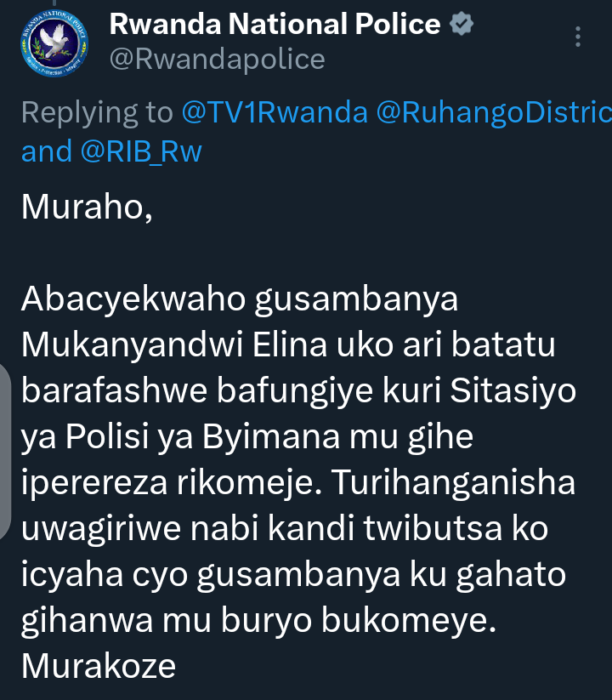Open the @RIB_Rw mention
The height and width of the screenshot is (700, 612).
(141, 151)
